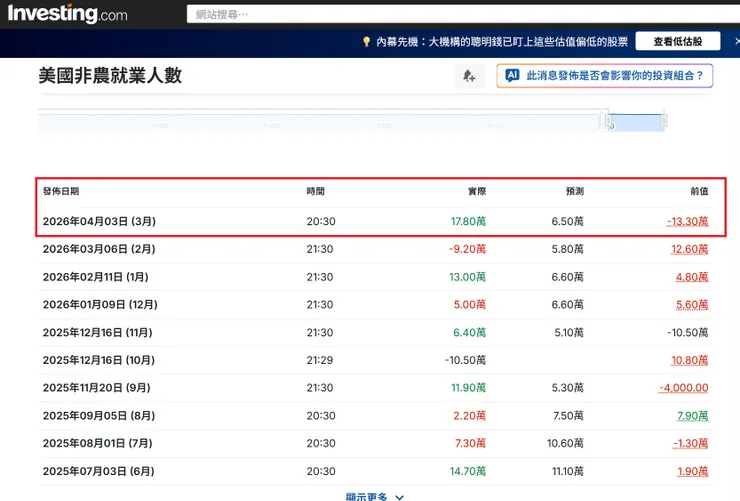The image size is (740, 501).
Task: Click date 2025年07月03日 (6月)
Action: click(99, 471)
